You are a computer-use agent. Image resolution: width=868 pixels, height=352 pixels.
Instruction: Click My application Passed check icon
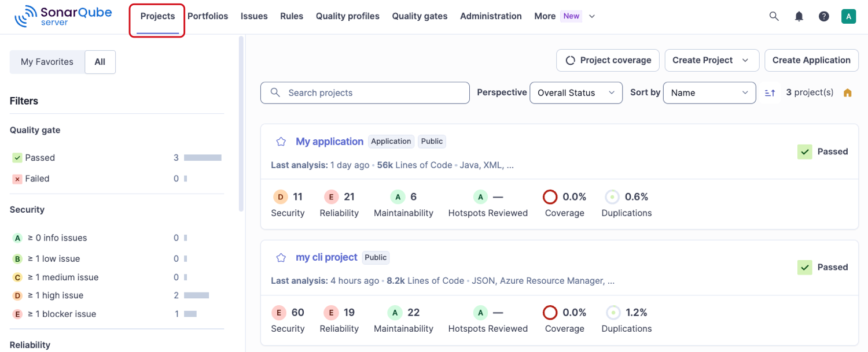(x=805, y=151)
